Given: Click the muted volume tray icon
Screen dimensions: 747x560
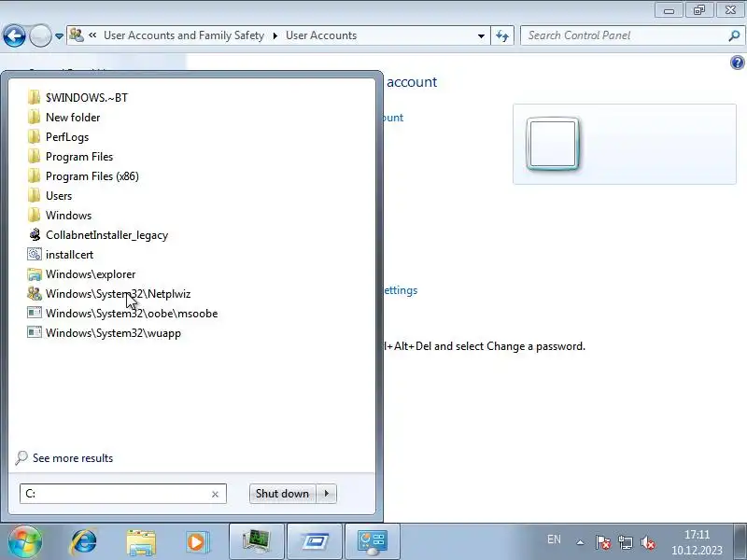Looking at the screenshot, I should point(648,542).
